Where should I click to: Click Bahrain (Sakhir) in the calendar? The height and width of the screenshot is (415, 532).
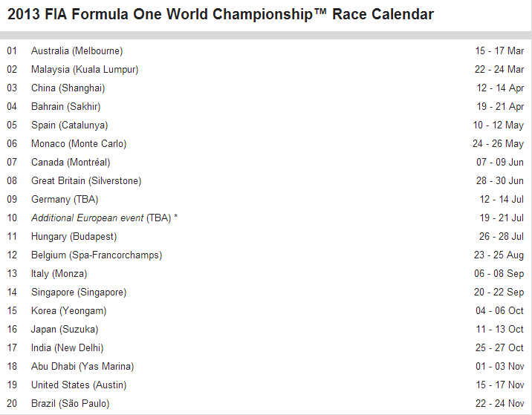coord(65,107)
